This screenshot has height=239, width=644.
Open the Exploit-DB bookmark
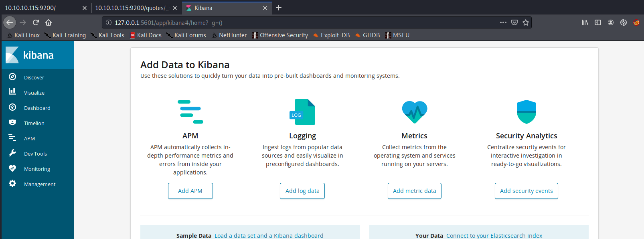(x=335, y=35)
